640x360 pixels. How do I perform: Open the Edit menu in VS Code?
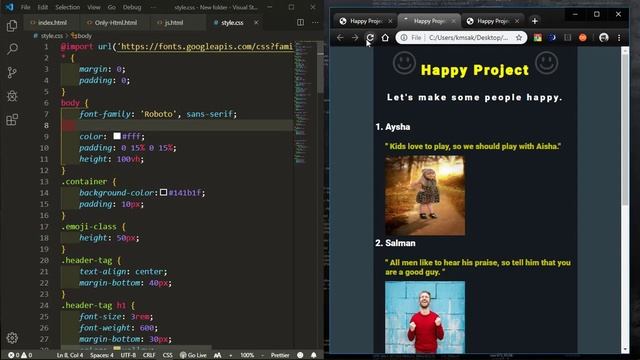pos(42,7)
